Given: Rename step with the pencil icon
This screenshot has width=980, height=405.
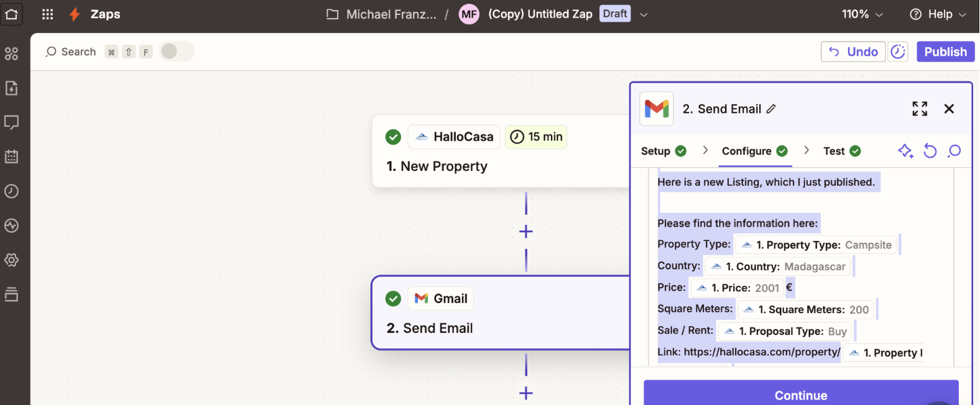Looking at the screenshot, I should point(771,109).
